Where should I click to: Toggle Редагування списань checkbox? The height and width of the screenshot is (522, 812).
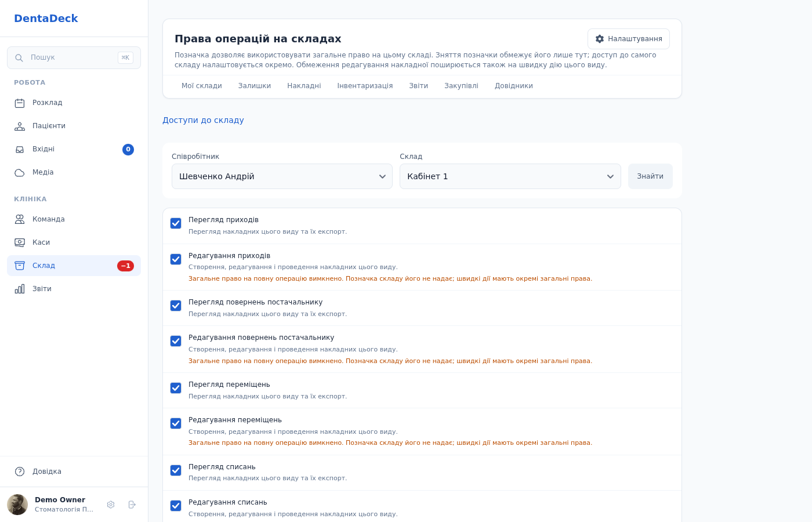(x=176, y=506)
